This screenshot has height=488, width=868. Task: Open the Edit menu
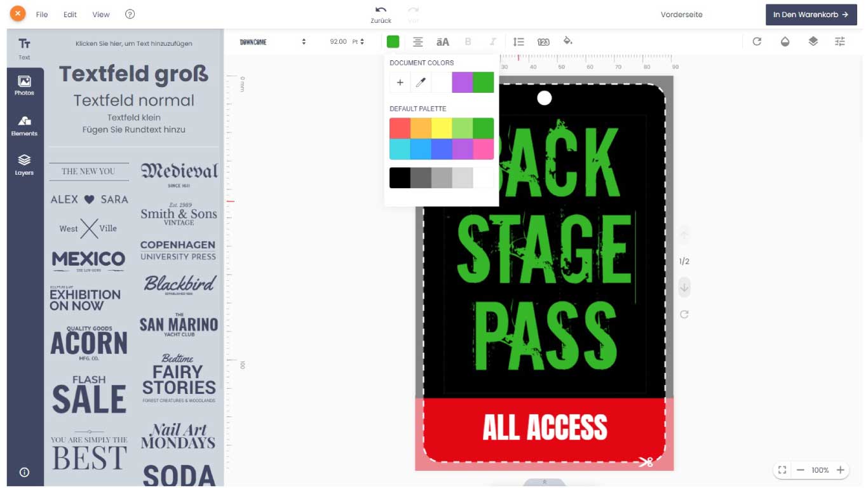tap(70, 14)
